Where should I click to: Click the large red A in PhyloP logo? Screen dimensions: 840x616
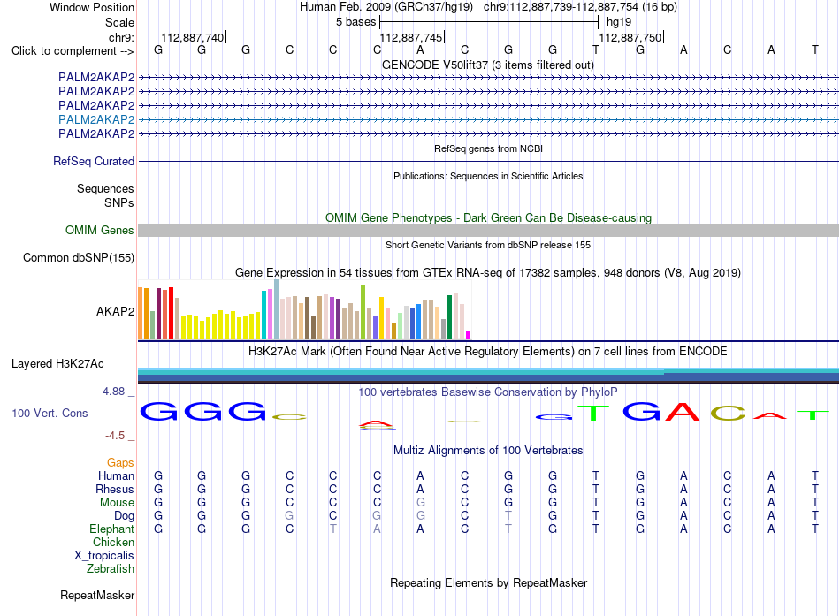point(683,411)
